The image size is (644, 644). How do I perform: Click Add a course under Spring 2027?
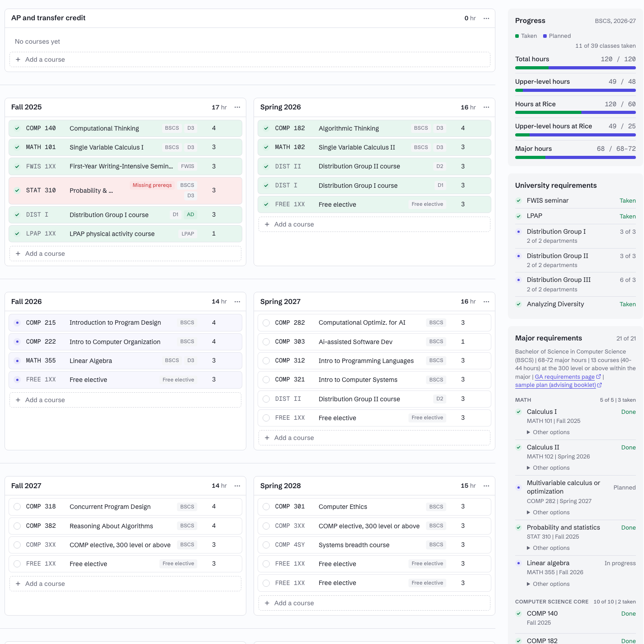pos(374,438)
